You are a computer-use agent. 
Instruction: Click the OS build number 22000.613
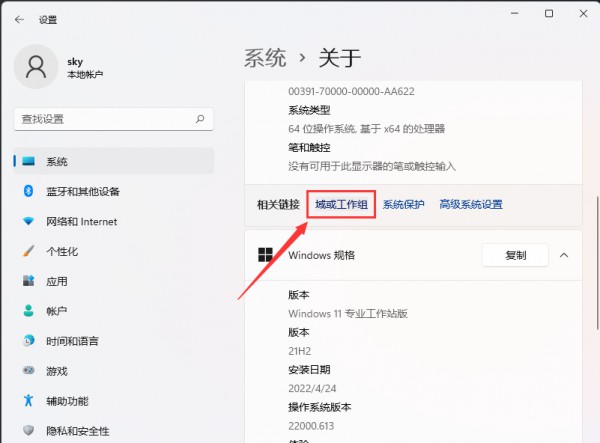coord(311,426)
